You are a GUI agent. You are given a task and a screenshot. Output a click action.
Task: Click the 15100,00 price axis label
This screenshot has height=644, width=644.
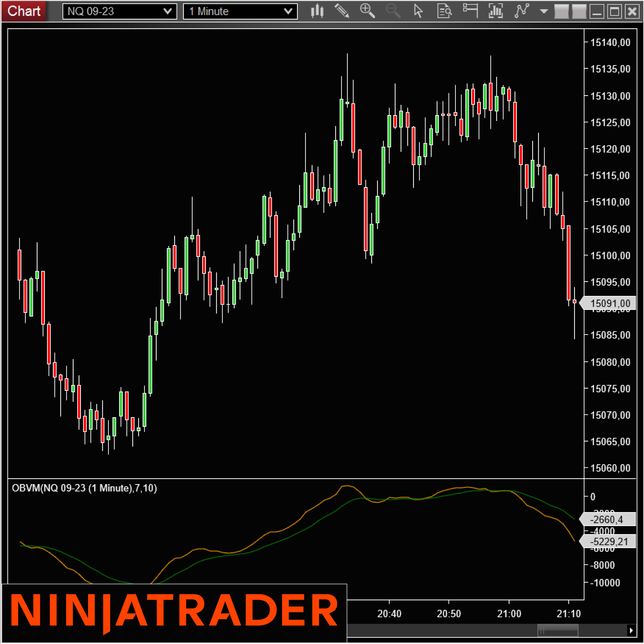point(610,256)
